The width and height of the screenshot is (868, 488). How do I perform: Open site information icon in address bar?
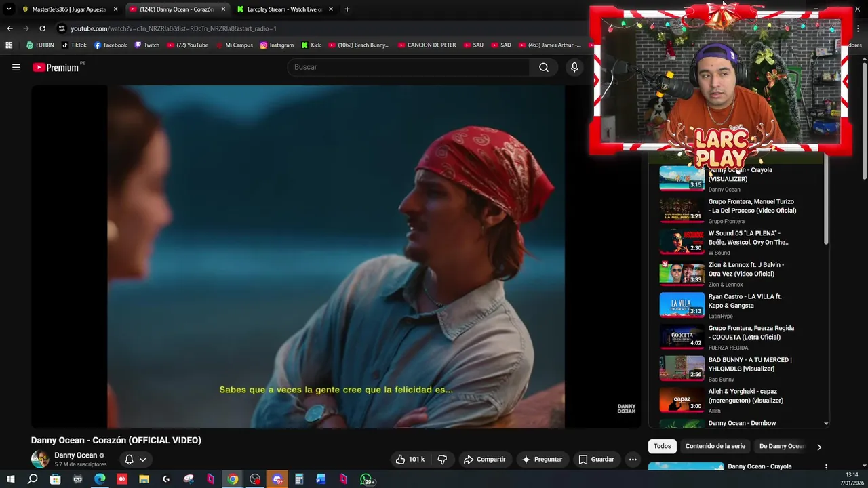coord(62,28)
